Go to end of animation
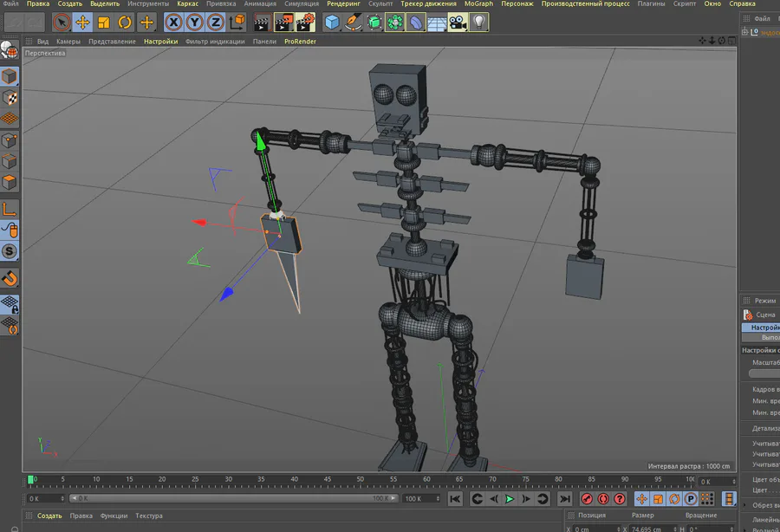 (564, 499)
